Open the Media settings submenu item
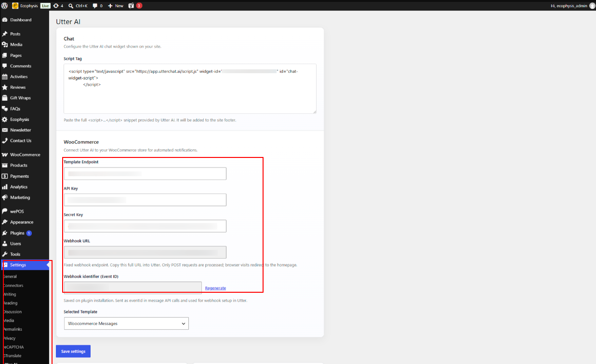The width and height of the screenshot is (596, 364). pyautogui.click(x=9, y=320)
